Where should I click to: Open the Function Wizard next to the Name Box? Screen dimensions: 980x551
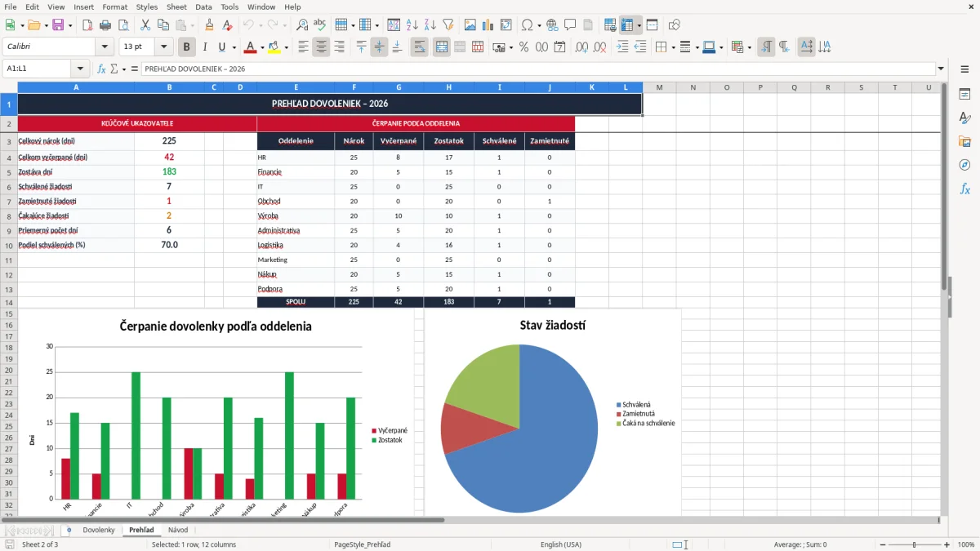[101, 69]
